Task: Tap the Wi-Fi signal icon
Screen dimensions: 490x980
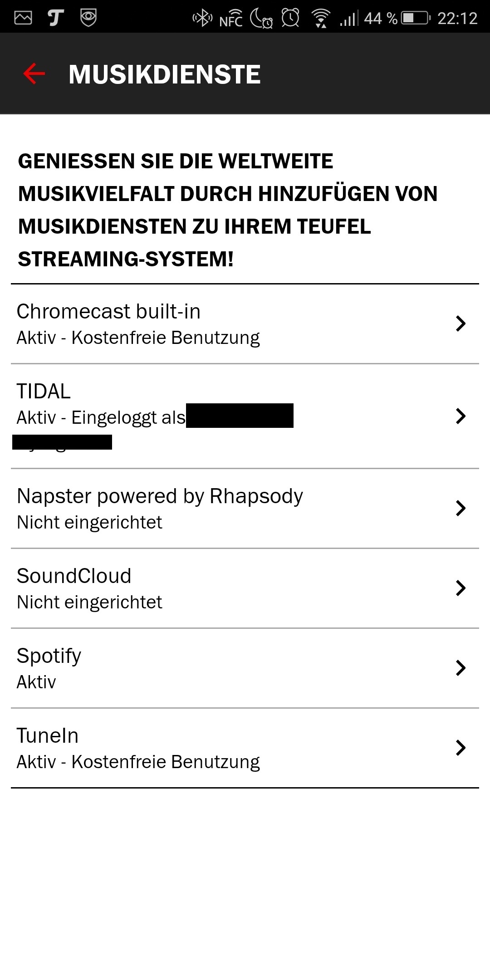Action: (x=321, y=19)
